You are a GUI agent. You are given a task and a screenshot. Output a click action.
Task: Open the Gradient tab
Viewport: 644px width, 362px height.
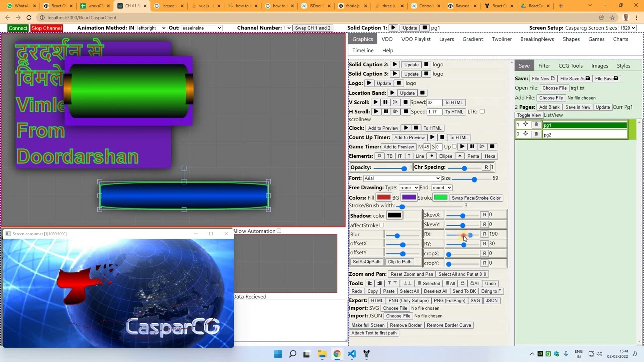pos(473,39)
